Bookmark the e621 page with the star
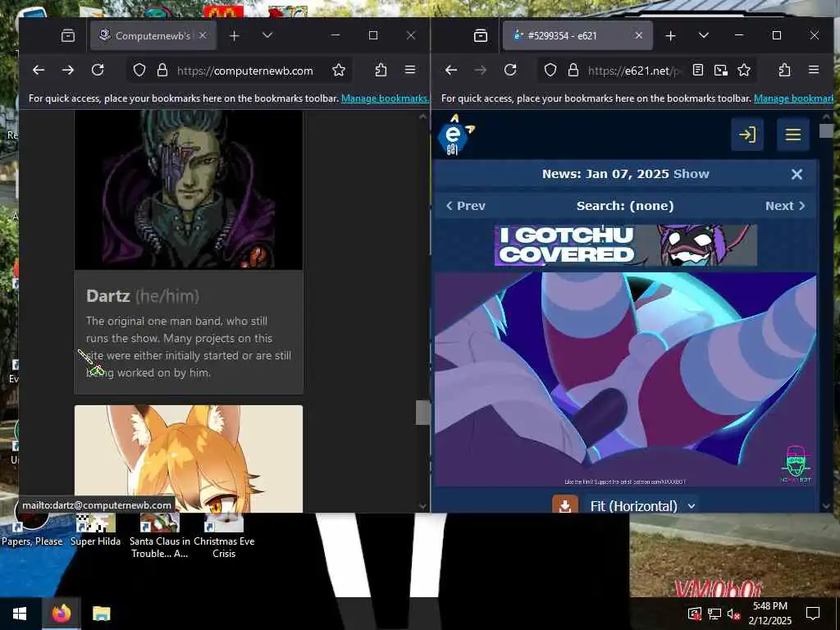 [x=744, y=71]
